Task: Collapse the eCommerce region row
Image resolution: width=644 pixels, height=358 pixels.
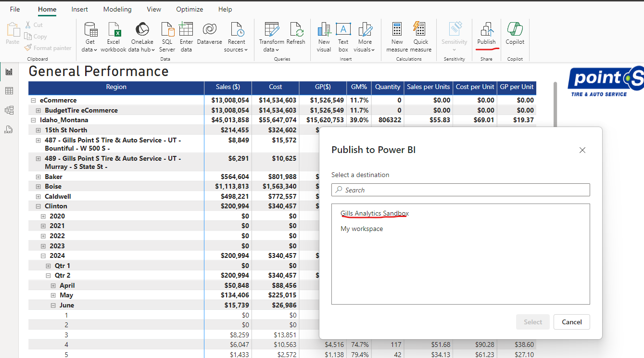Action: (34, 101)
